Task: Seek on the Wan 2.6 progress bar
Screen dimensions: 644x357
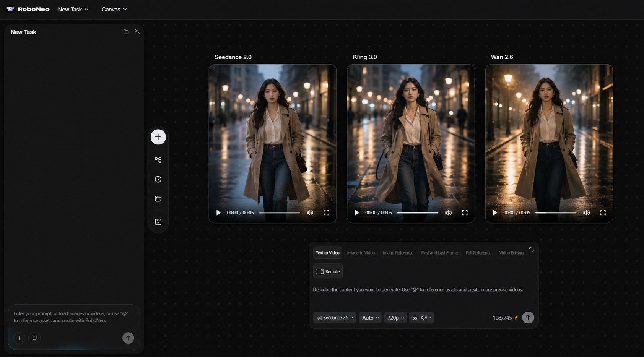Action: coord(556,213)
